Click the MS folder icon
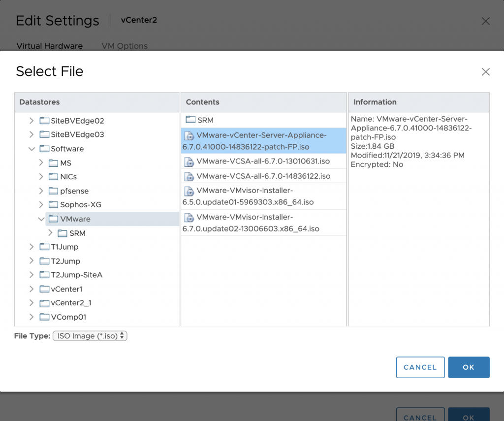Viewport: 504px width, 421px height. point(53,163)
